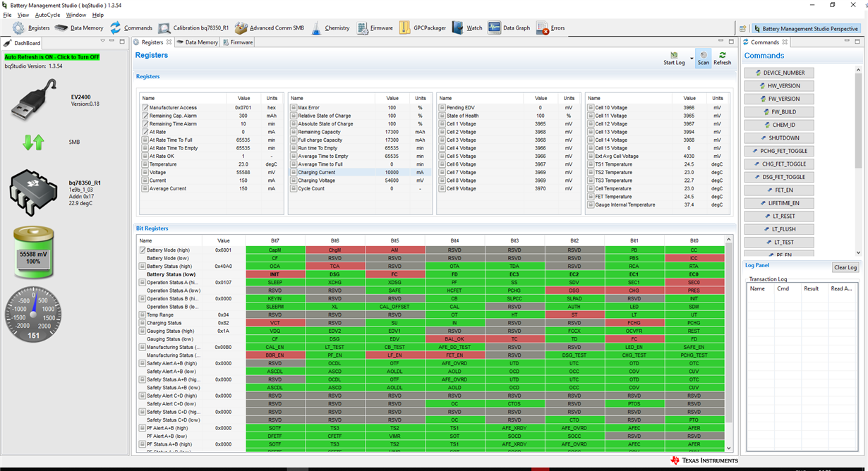Click the LIFETIME_EN command

tap(778, 203)
